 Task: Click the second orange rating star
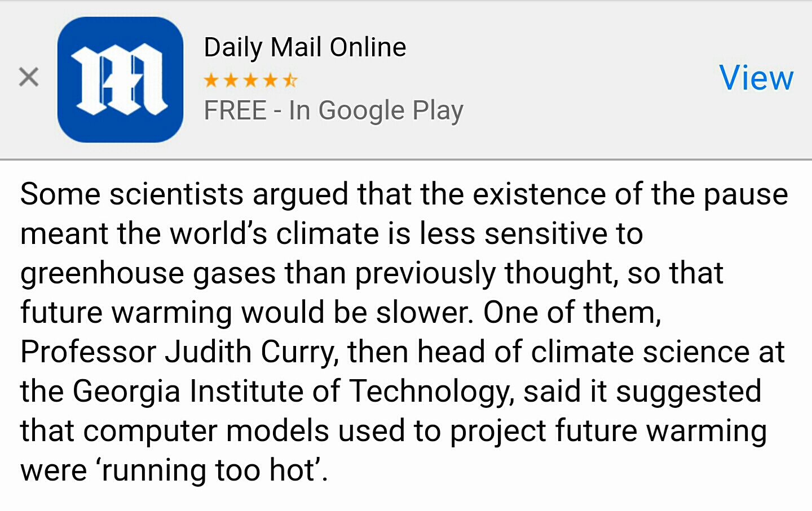tap(231, 80)
